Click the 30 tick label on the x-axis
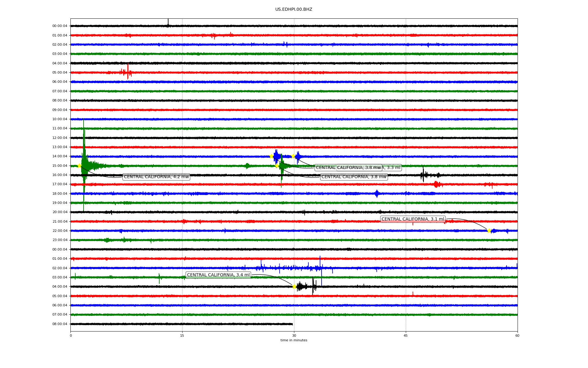This screenshot has height=368, width=588. (x=294, y=335)
